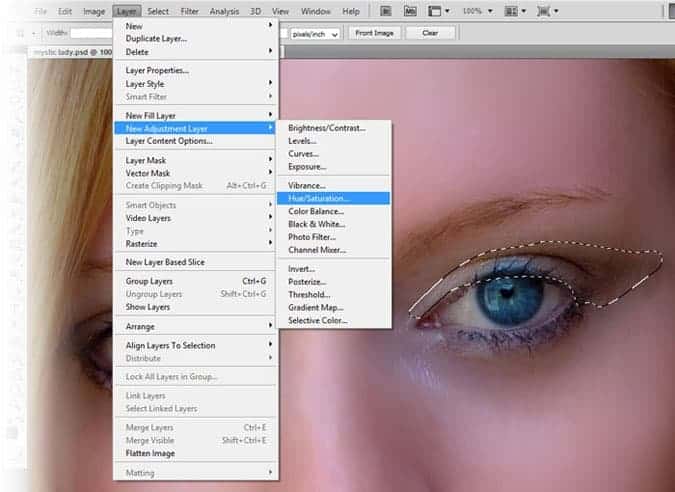Click the Front Image button
Screen dimensions: 675x492
tap(375, 33)
